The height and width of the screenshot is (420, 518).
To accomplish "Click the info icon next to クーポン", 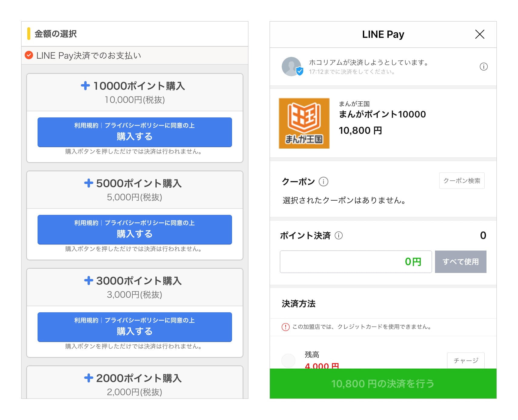I will pyautogui.click(x=323, y=182).
